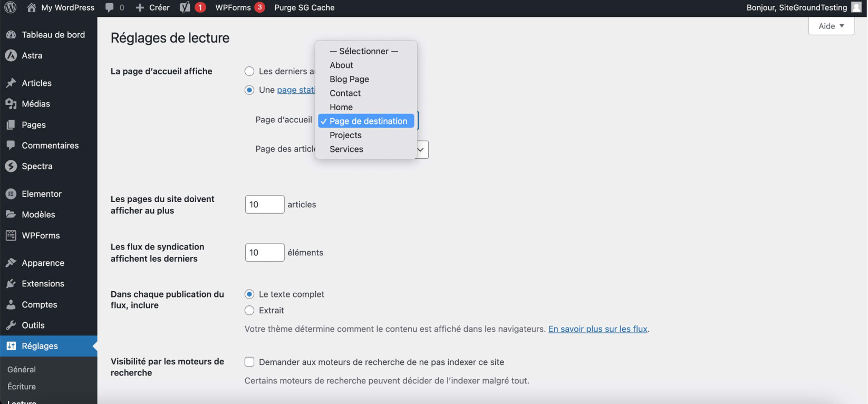Screen dimensions: 868x404
Task: Click the plus icon next to Créer
Action: (x=140, y=7)
